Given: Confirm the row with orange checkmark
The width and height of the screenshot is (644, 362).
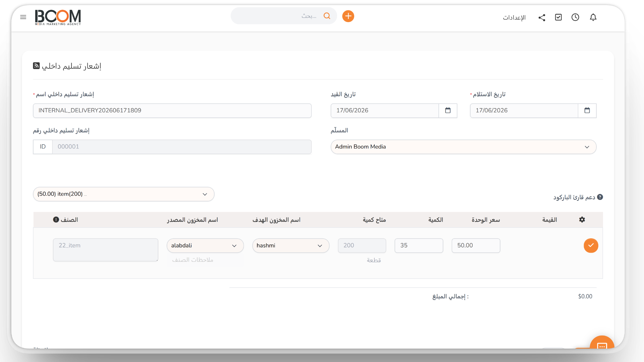Looking at the screenshot, I should (x=591, y=246).
